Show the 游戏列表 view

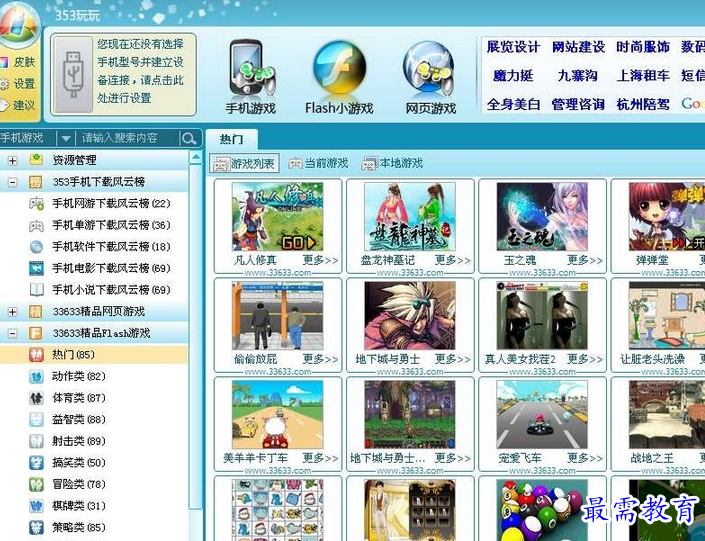244,163
